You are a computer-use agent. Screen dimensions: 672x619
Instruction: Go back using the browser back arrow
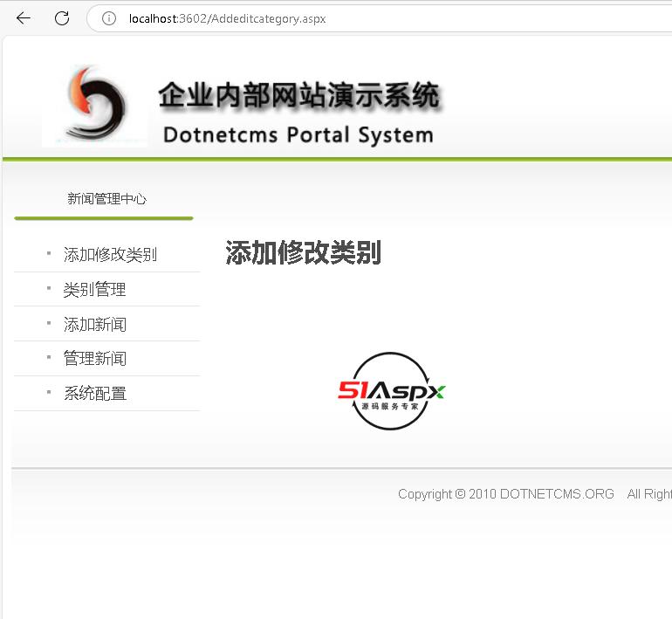24,18
